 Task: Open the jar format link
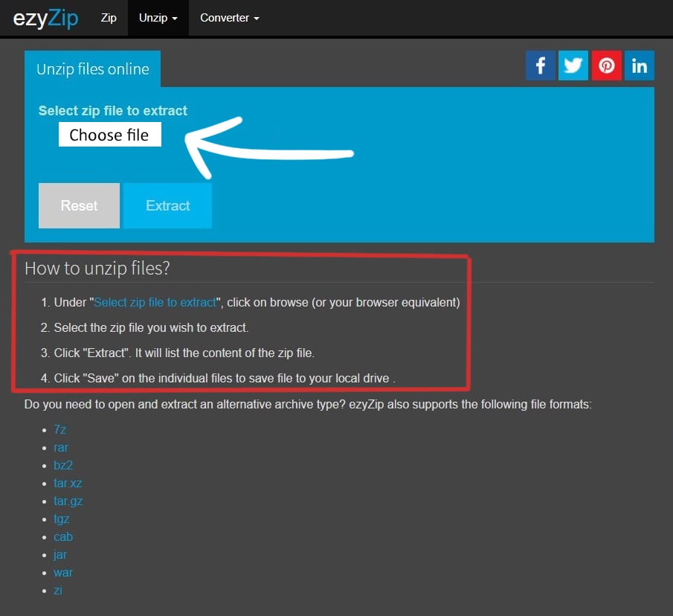60,554
